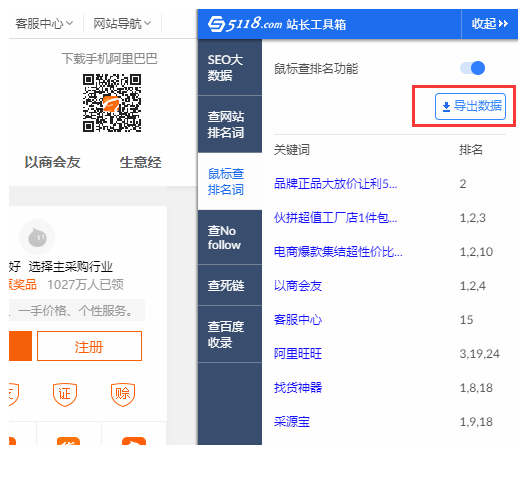Open the 查百度收录 tab

(x=230, y=334)
